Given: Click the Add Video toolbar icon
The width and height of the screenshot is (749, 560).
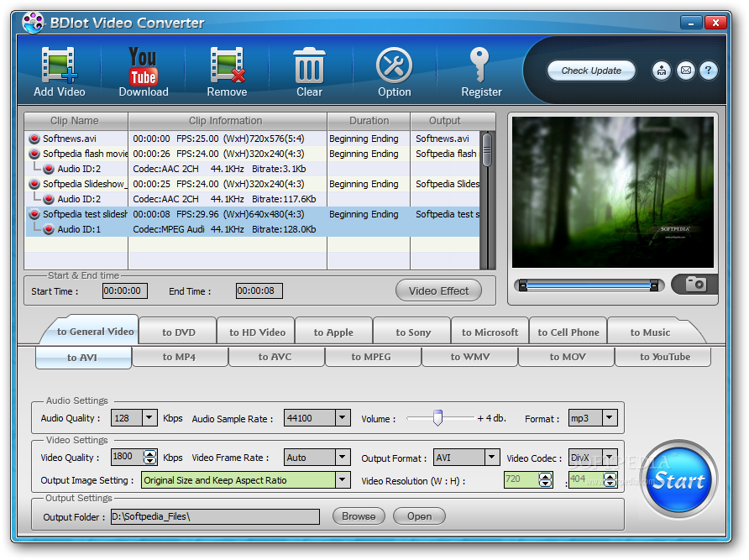Looking at the screenshot, I should pyautogui.click(x=60, y=71).
